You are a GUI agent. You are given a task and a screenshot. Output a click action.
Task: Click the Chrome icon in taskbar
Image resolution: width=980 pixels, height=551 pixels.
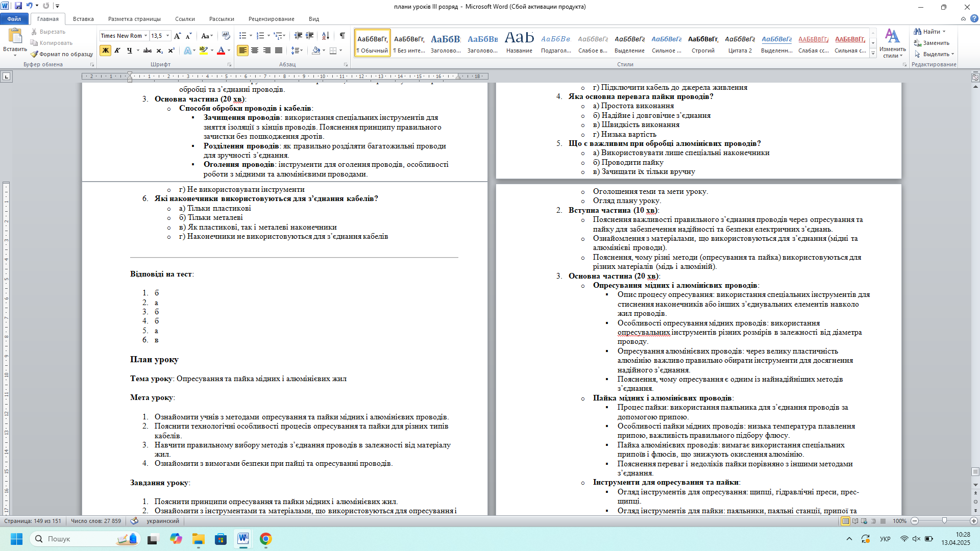(x=265, y=539)
